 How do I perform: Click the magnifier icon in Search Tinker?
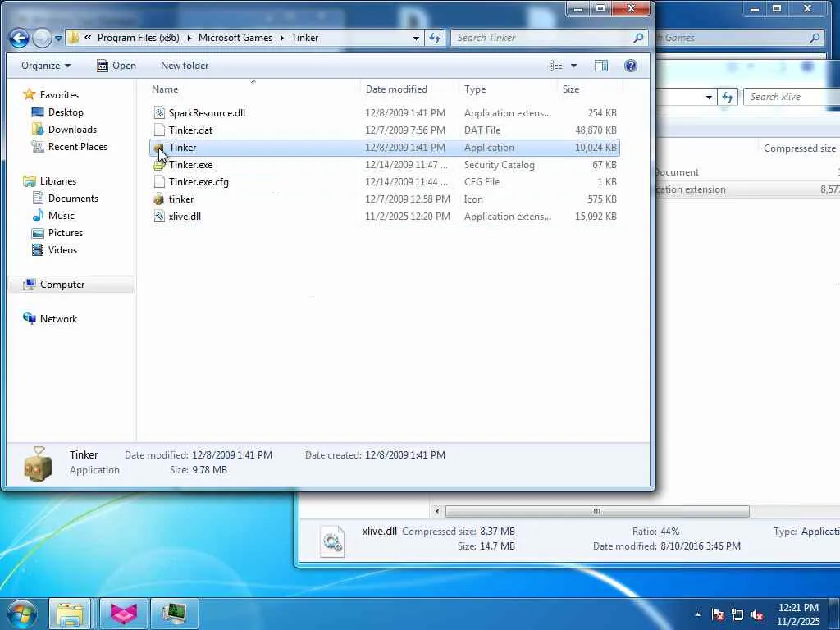[638, 38]
